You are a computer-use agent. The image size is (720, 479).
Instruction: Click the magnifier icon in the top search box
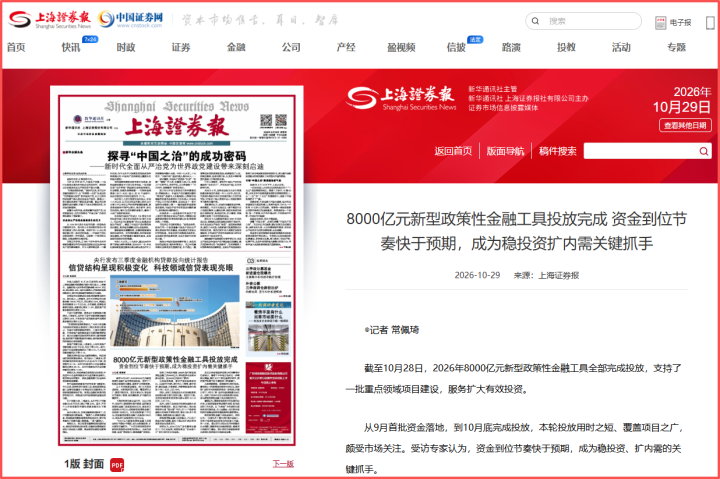(x=535, y=21)
